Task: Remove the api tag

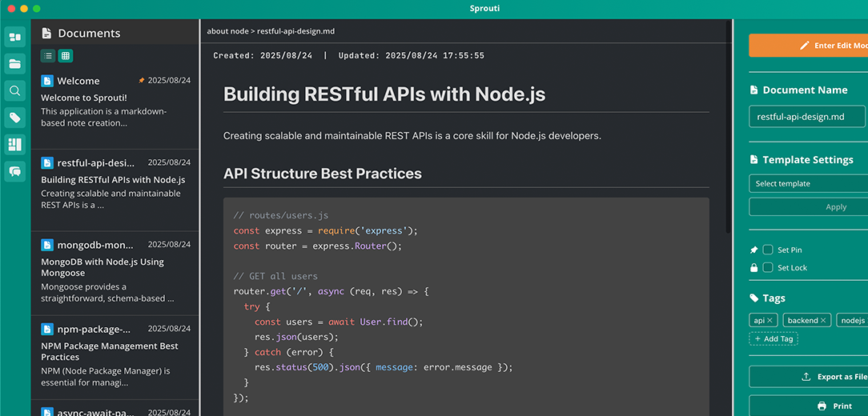Action: pyautogui.click(x=770, y=321)
